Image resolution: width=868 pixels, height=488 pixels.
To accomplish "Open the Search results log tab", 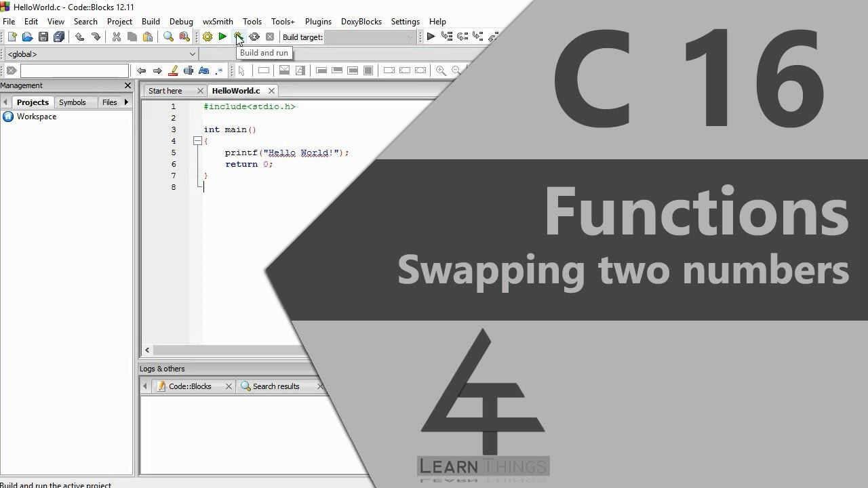I will (x=276, y=386).
